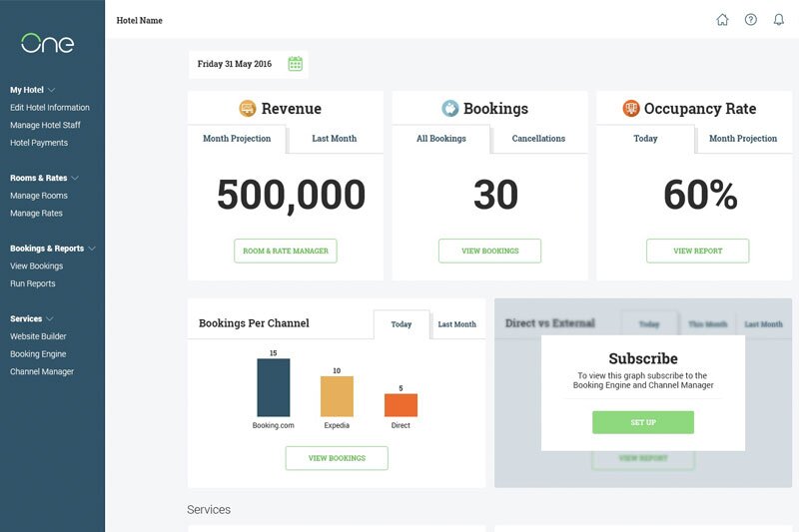Open Manage Rates page
Screen dimensions: 799x532
36,214
